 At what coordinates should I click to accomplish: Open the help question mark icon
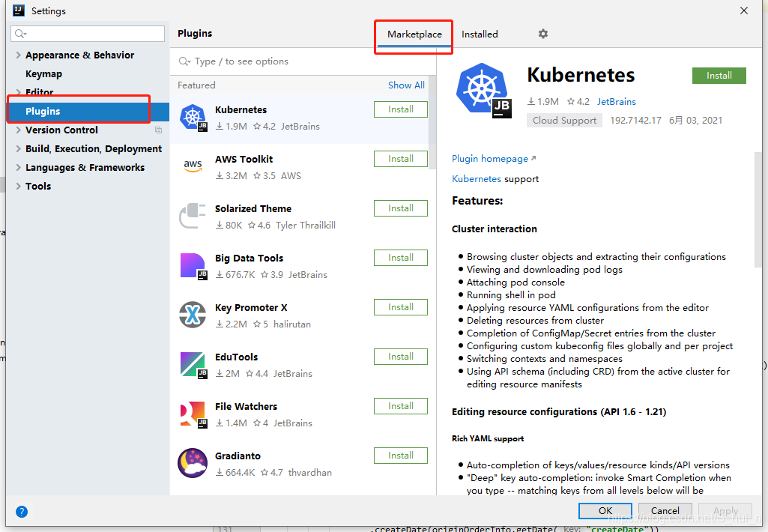point(22,512)
